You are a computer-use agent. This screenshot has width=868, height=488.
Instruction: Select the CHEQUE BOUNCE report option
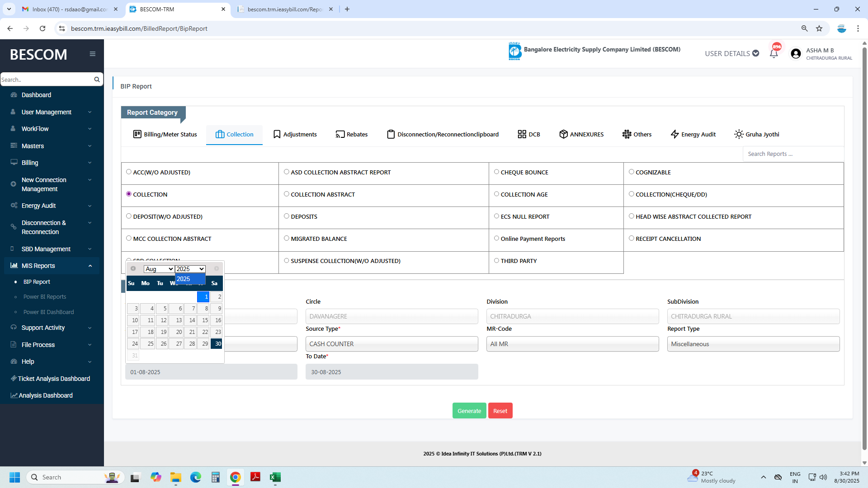pyautogui.click(x=496, y=172)
